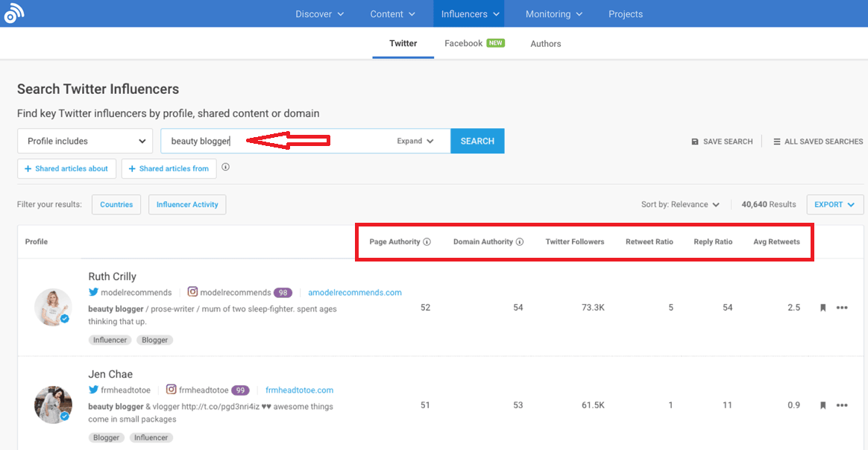This screenshot has height=450, width=868.
Task: Click the saved searches list icon
Action: coord(777,142)
